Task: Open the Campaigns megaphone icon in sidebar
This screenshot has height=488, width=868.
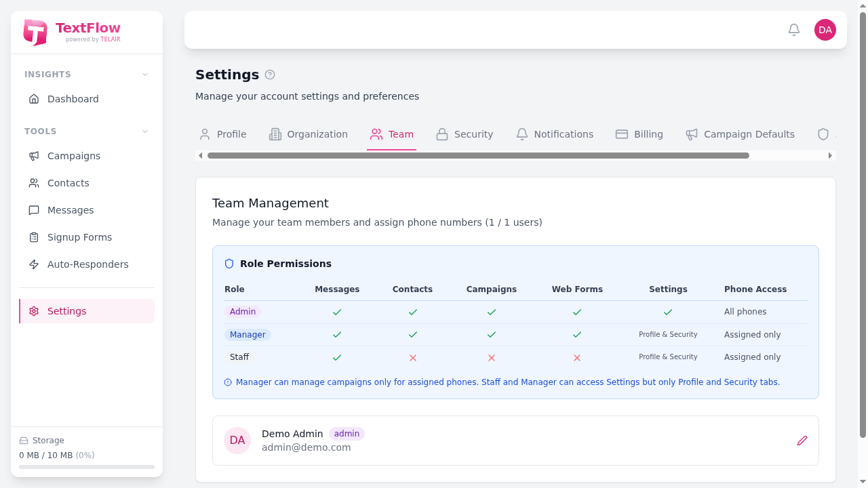Action: pos(34,156)
